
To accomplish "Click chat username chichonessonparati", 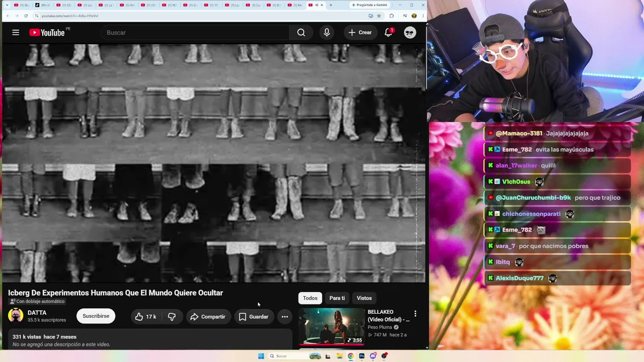I will point(531,214).
